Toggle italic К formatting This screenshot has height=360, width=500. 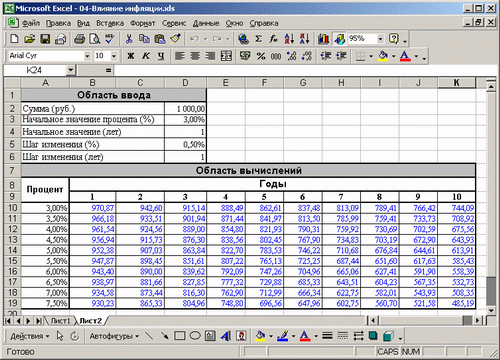click(146, 56)
